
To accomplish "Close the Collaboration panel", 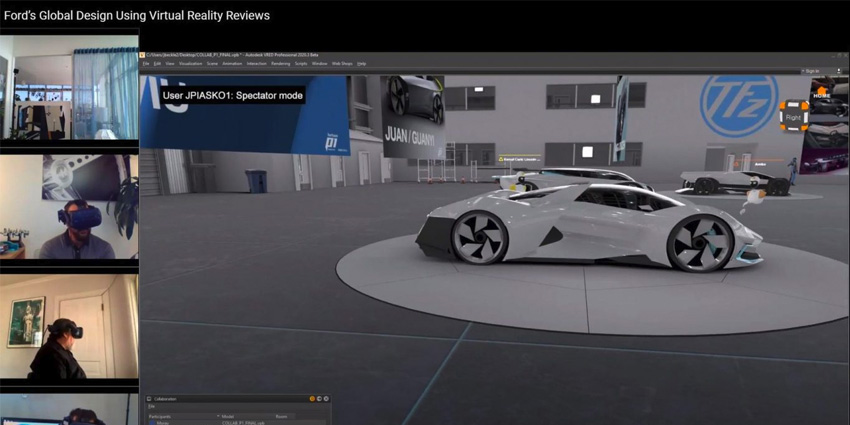I will coord(326,399).
